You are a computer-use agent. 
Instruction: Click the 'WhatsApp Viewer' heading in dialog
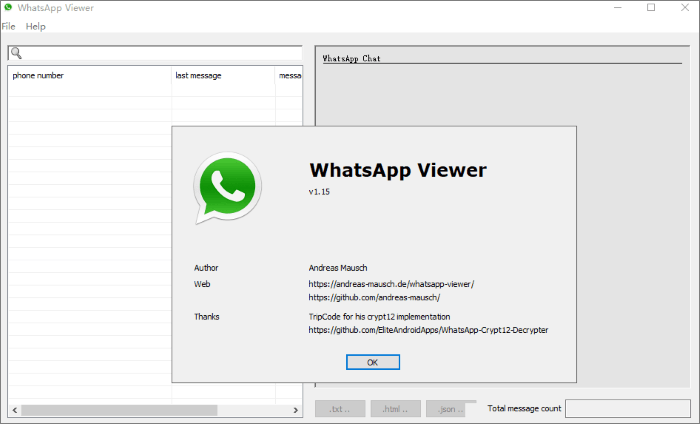click(x=398, y=170)
